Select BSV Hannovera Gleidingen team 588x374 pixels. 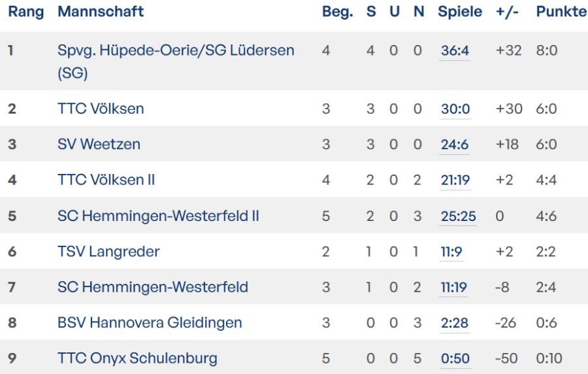tap(150, 322)
